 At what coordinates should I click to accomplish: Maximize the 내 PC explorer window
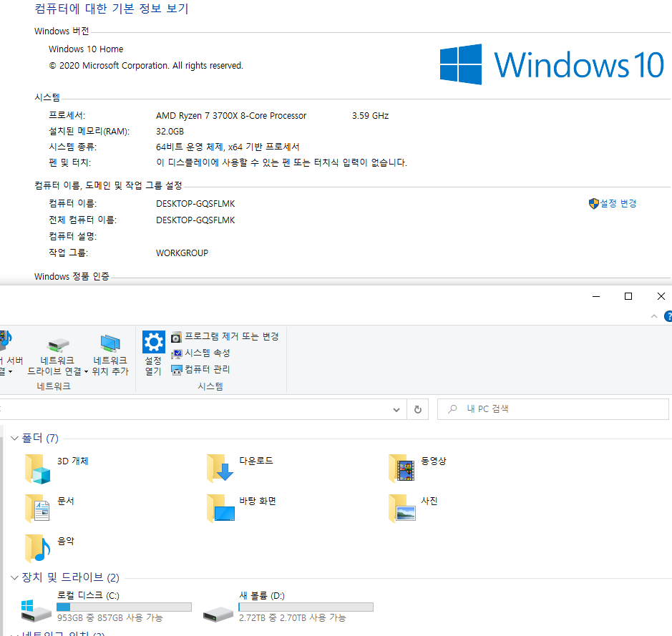pos(628,296)
